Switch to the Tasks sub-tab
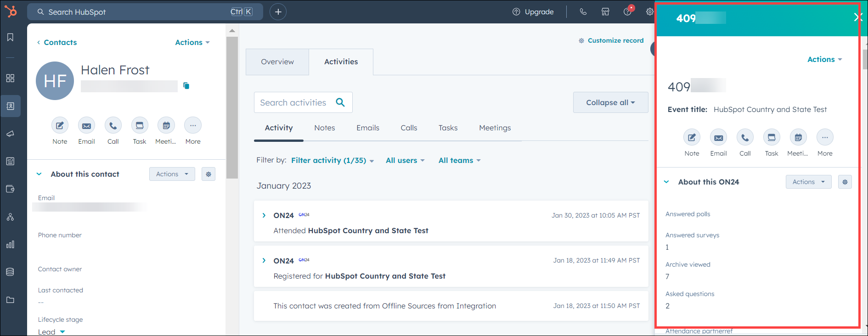 coord(448,128)
